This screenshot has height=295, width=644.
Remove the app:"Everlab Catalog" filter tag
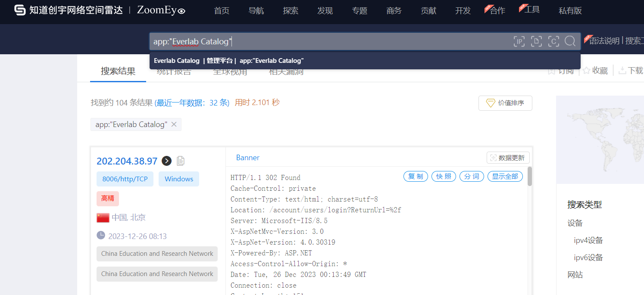pos(174,124)
